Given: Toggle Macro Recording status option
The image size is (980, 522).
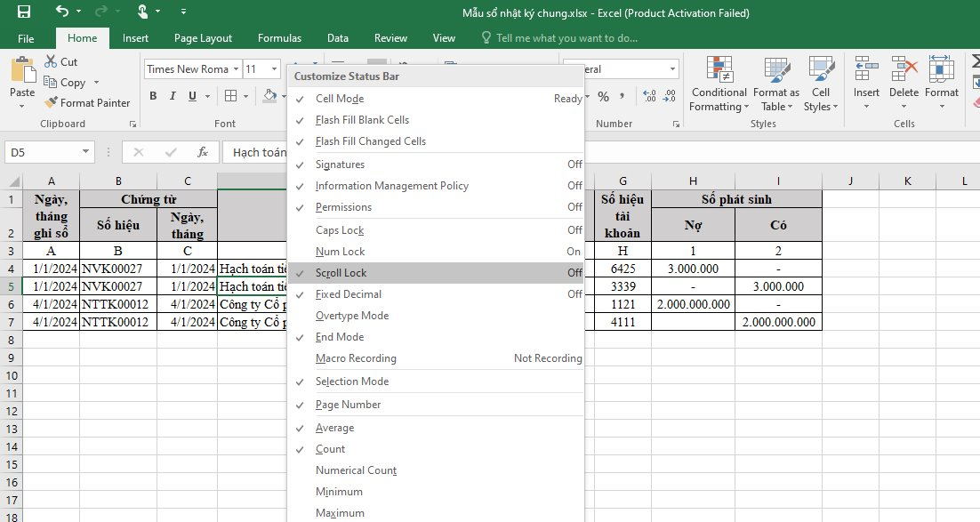Looking at the screenshot, I should pos(356,358).
